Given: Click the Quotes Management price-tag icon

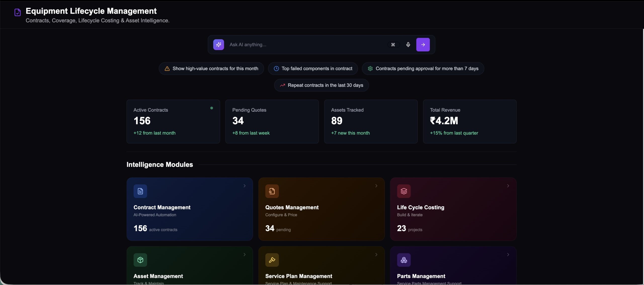Looking at the screenshot, I should (x=272, y=191).
